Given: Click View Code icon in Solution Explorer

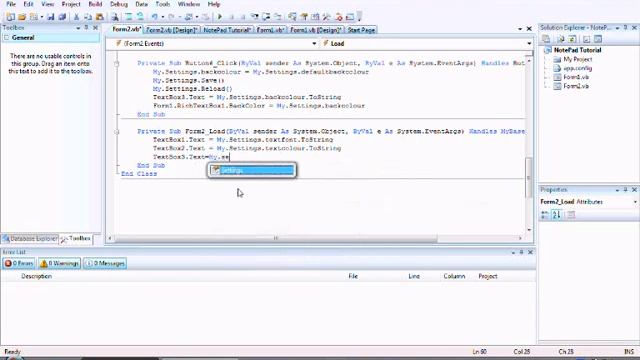Looking at the screenshot, I should [587, 39].
